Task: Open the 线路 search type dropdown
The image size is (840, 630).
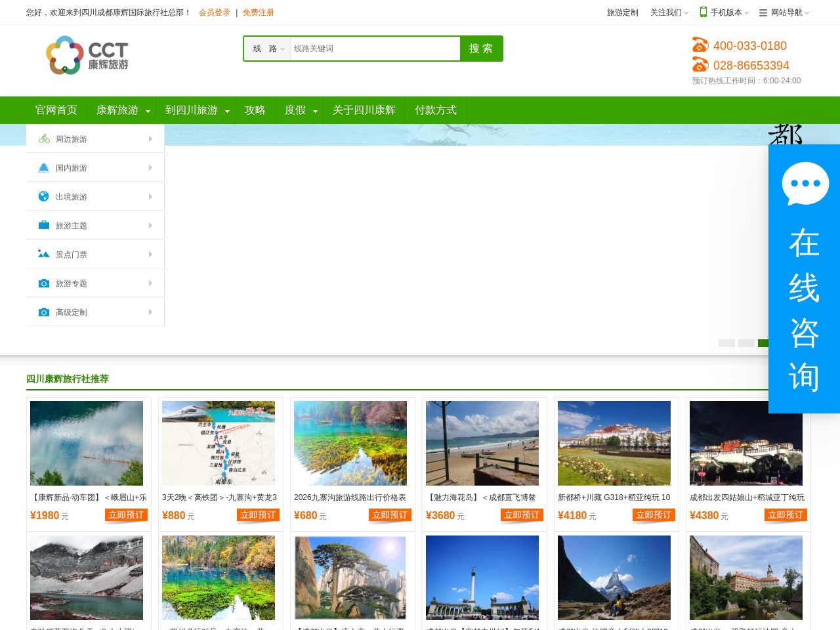Action: [x=268, y=49]
